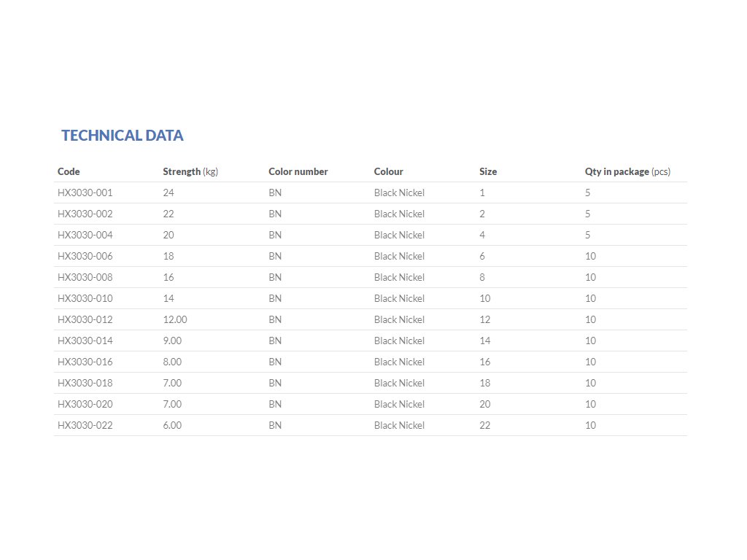Click the TECHNICAL DATA heading

(122, 136)
